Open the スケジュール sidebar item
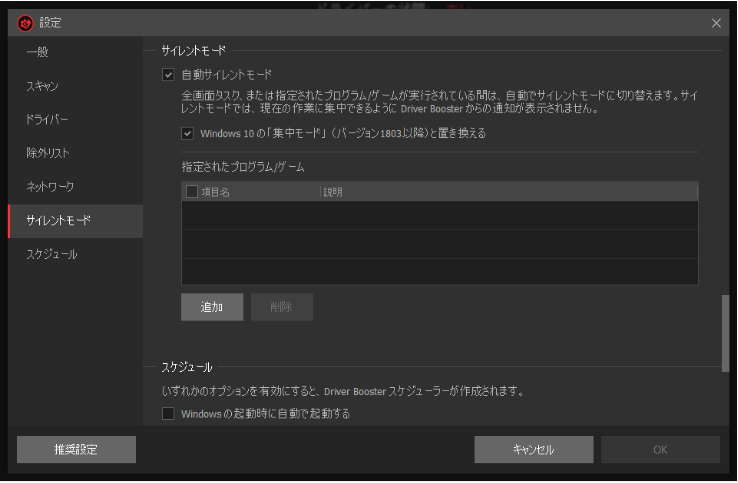Image resolution: width=738 pixels, height=483 pixels. pyautogui.click(x=75, y=254)
